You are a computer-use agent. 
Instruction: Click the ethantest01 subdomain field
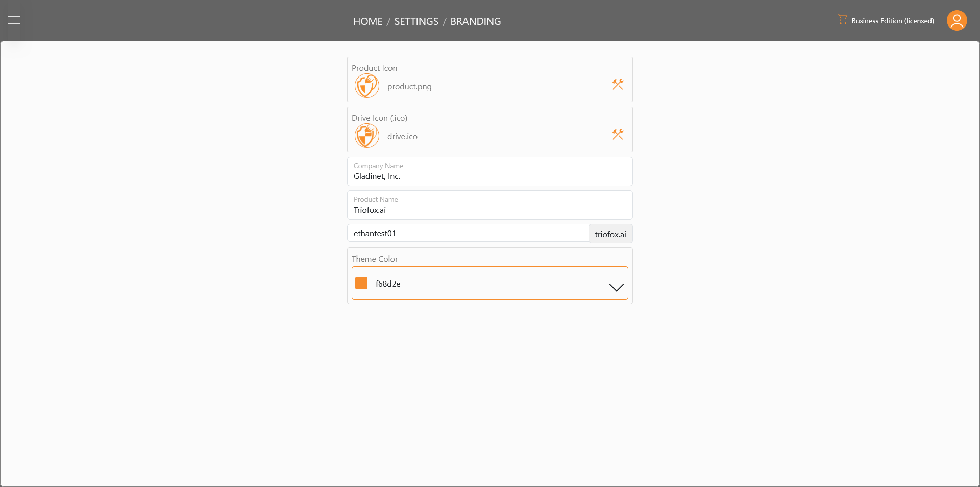[468, 233]
